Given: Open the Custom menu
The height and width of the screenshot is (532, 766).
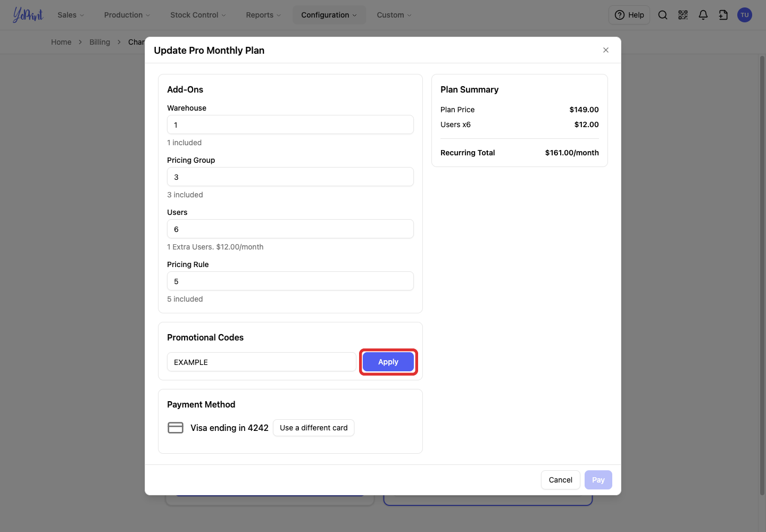Looking at the screenshot, I should point(394,15).
